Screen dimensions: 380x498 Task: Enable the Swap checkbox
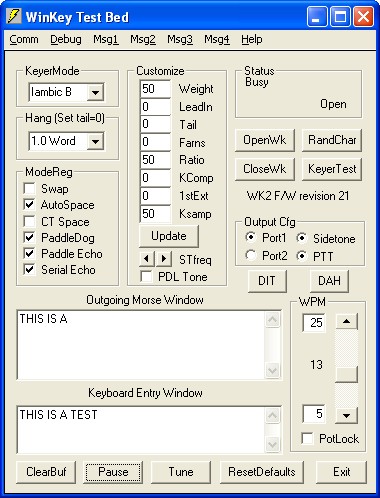coord(29,188)
